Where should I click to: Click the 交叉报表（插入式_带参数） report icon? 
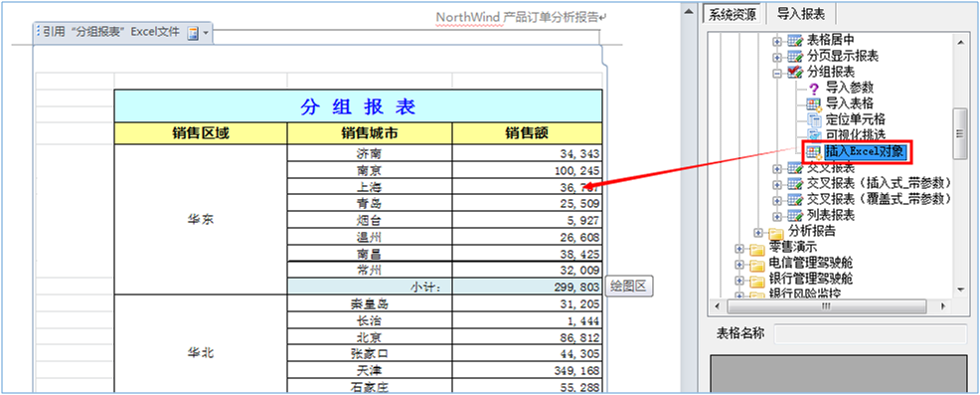pos(795,183)
